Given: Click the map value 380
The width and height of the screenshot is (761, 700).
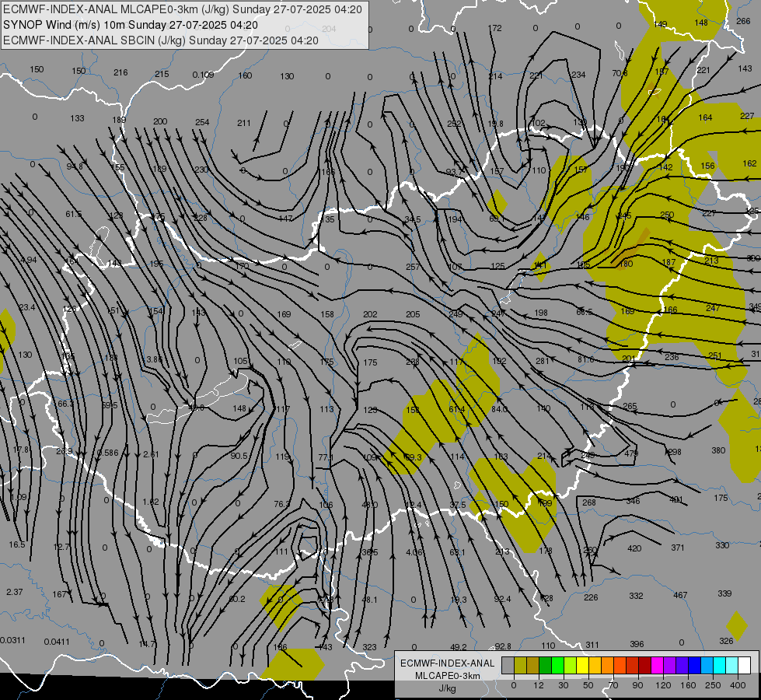Looking at the screenshot, I should click(x=718, y=450).
